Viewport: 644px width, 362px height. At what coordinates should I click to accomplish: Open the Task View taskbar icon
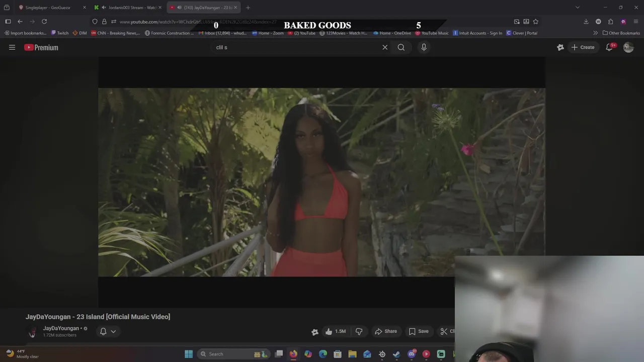click(x=279, y=354)
